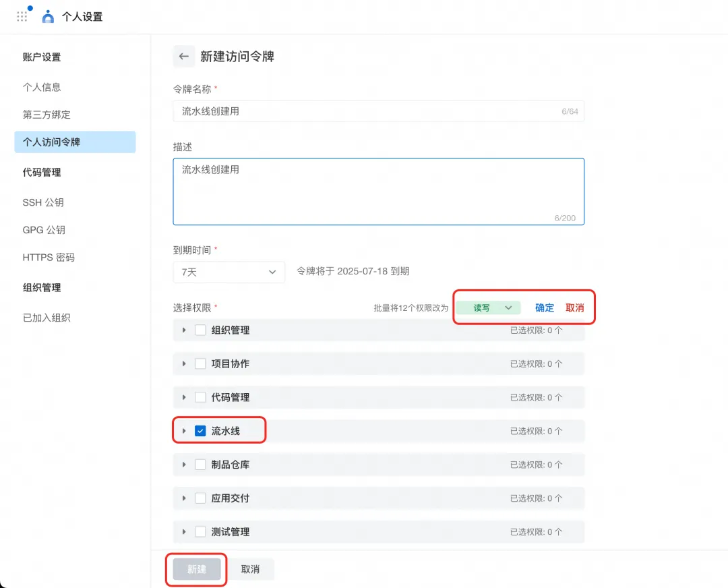The width and height of the screenshot is (728, 588).
Task: Click 确定 to apply batch permission
Action: click(x=545, y=308)
